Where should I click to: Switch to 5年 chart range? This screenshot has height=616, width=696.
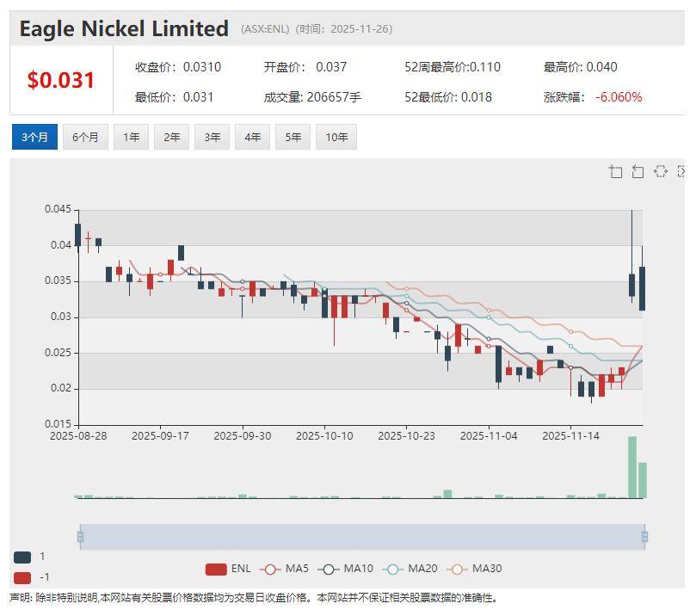(x=293, y=137)
